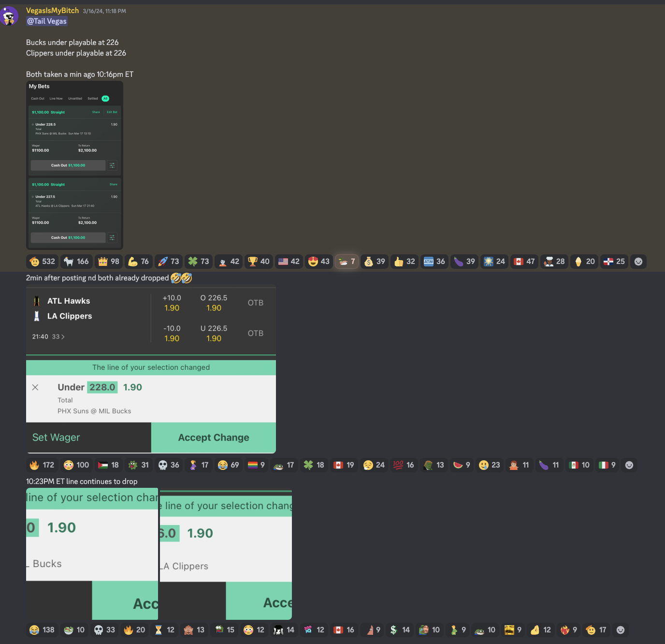Open the cropped Bucks line-change image

[x=92, y=554]
